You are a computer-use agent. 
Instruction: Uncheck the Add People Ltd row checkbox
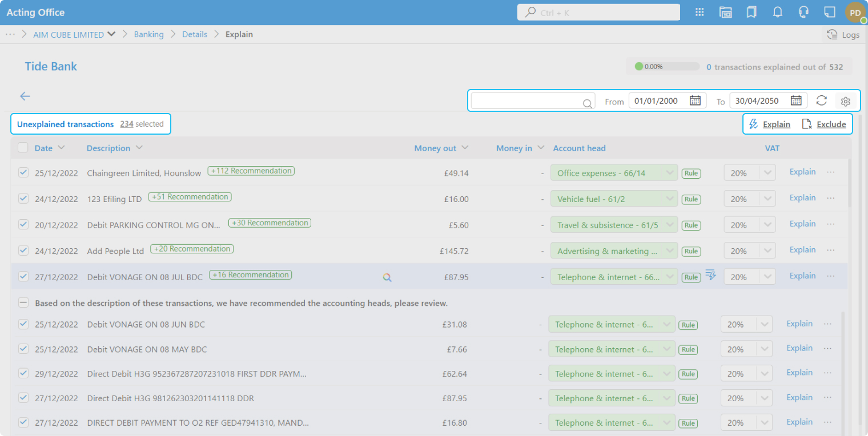coord(23,251)
